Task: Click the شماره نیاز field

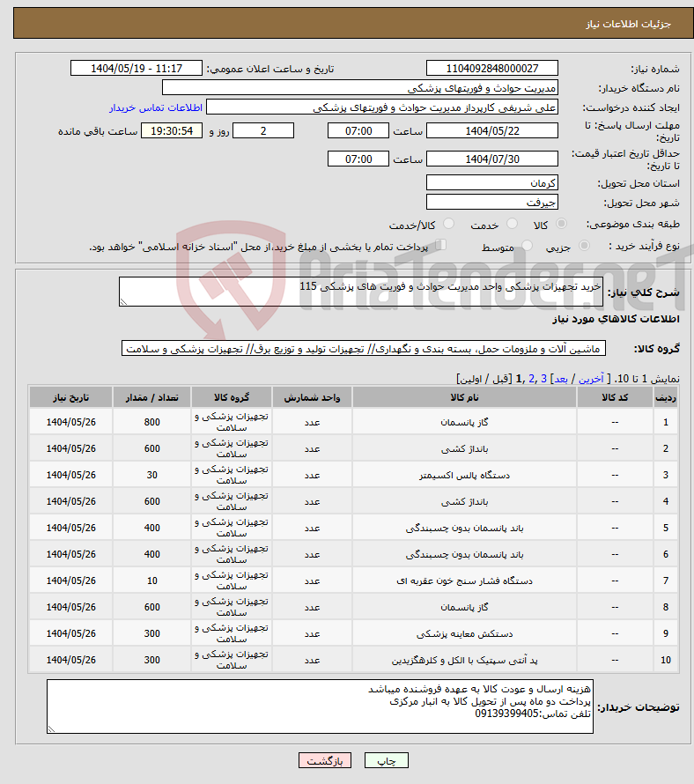Action: [492, 68]
